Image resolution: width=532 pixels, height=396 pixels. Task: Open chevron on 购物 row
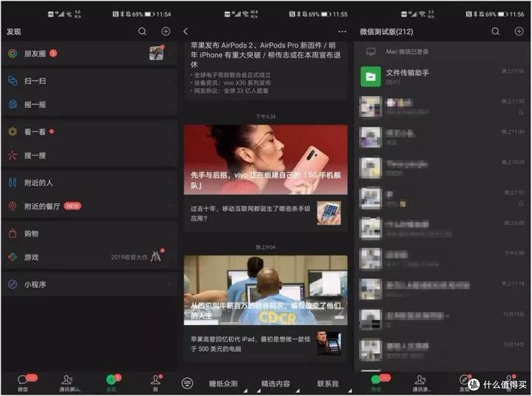pos(170,234)
